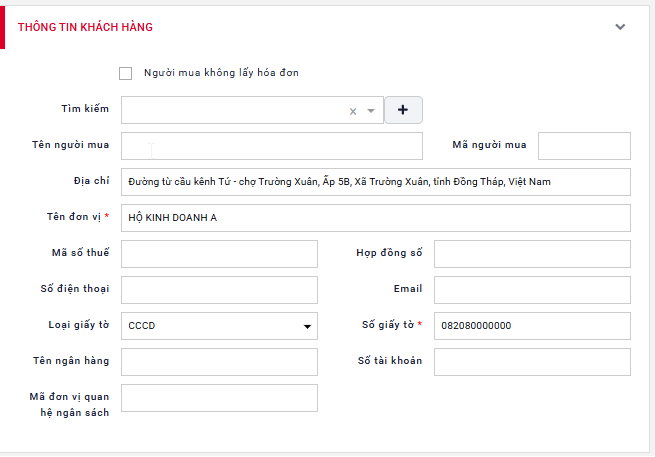Click the Số giấy tờ field
Viewport: 655px width, 457px height.
point(532,326)
